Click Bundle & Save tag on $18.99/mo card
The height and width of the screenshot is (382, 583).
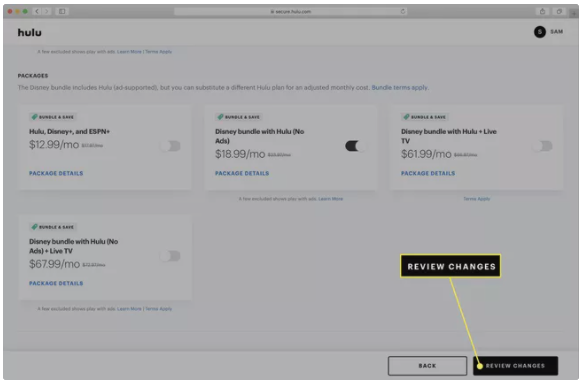pos(239,117)
